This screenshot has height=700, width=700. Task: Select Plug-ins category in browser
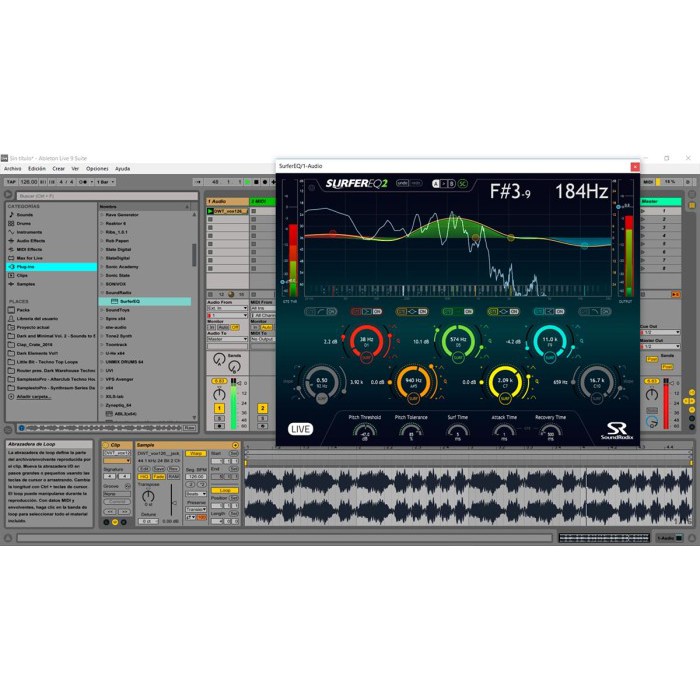point(51,267)
